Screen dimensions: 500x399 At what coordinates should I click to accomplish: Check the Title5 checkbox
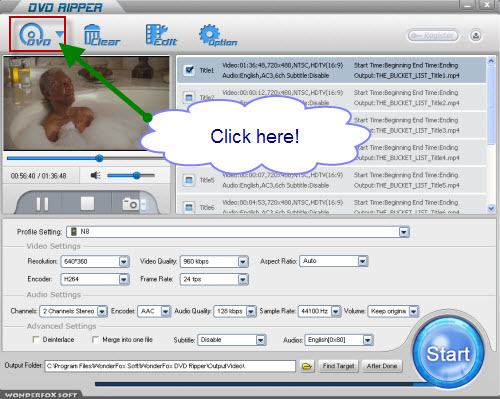click(189, 180)
